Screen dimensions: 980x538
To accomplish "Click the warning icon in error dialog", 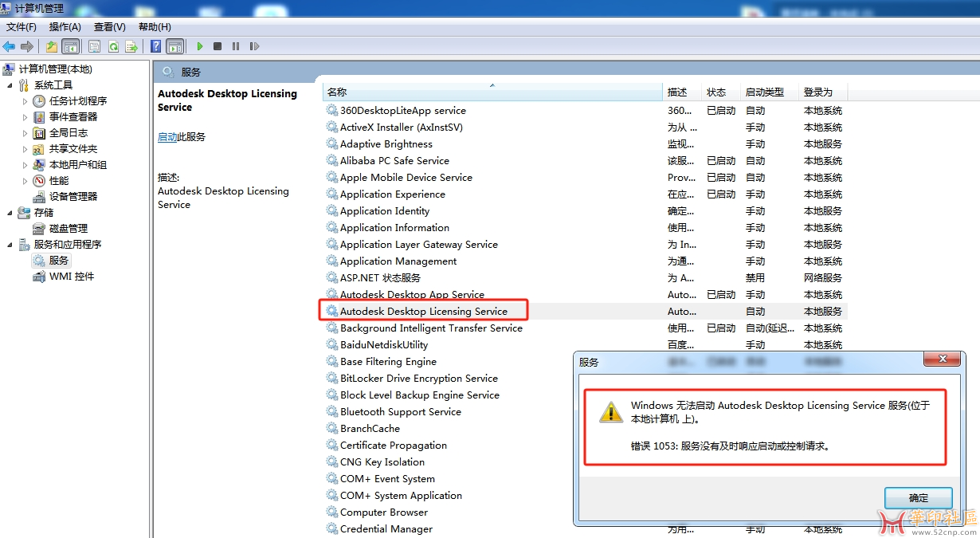I will tap(611, 411).
